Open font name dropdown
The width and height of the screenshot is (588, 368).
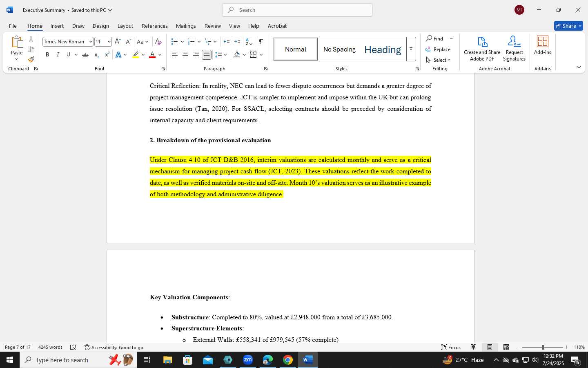91,42
